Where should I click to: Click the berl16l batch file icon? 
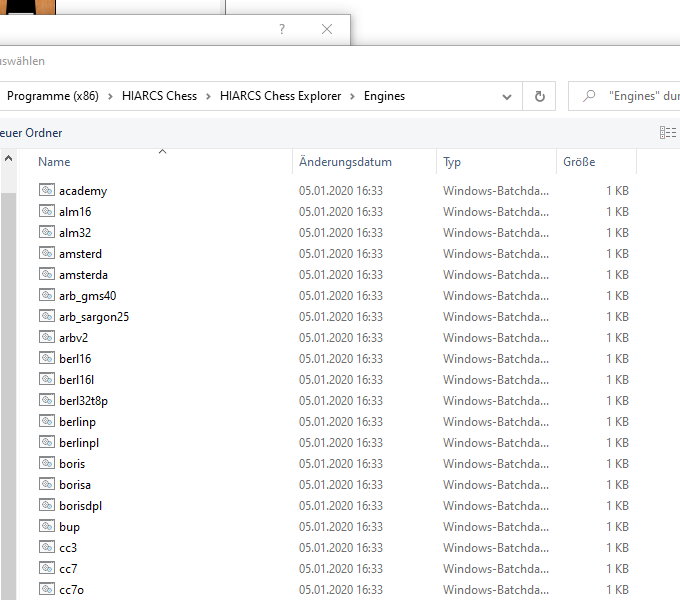(x=47, y=379)
